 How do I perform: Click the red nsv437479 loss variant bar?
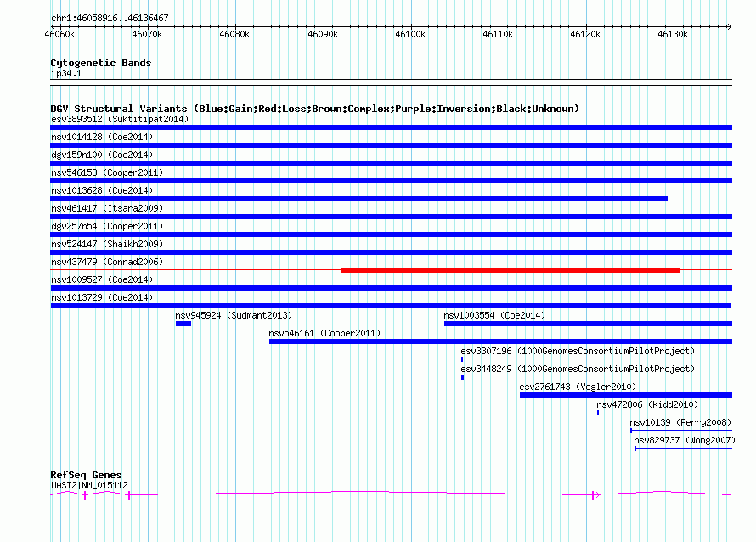click(x=510, y=270)
